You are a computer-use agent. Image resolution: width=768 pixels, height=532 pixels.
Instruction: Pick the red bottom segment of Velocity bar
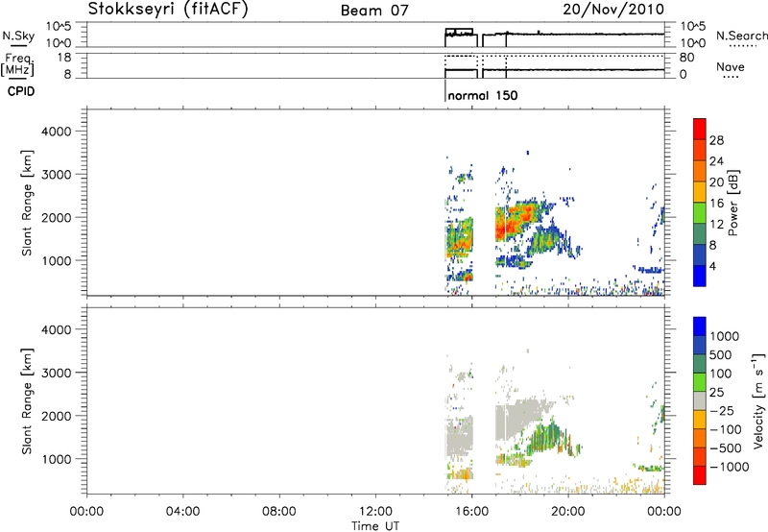(700, 475)
